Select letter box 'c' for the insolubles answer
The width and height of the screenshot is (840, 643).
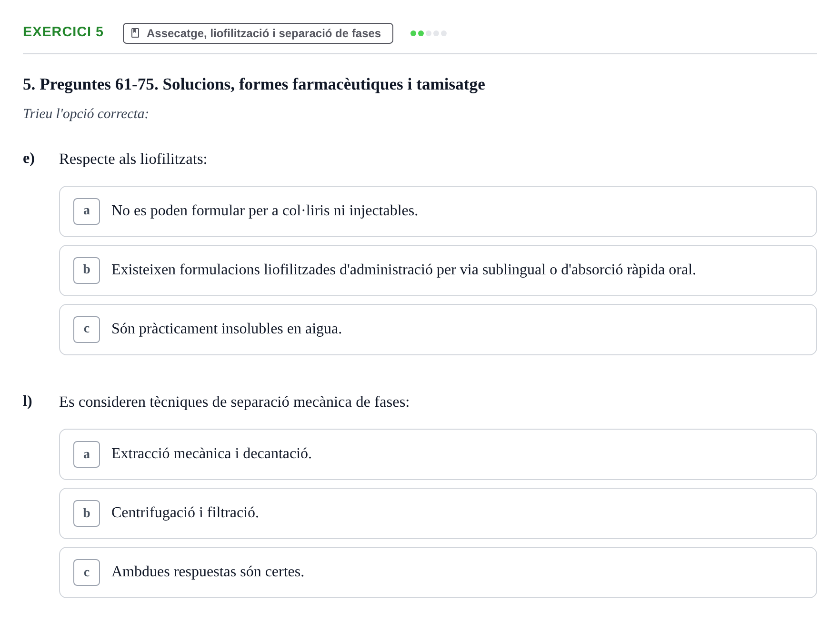click(x=87, y=330)
